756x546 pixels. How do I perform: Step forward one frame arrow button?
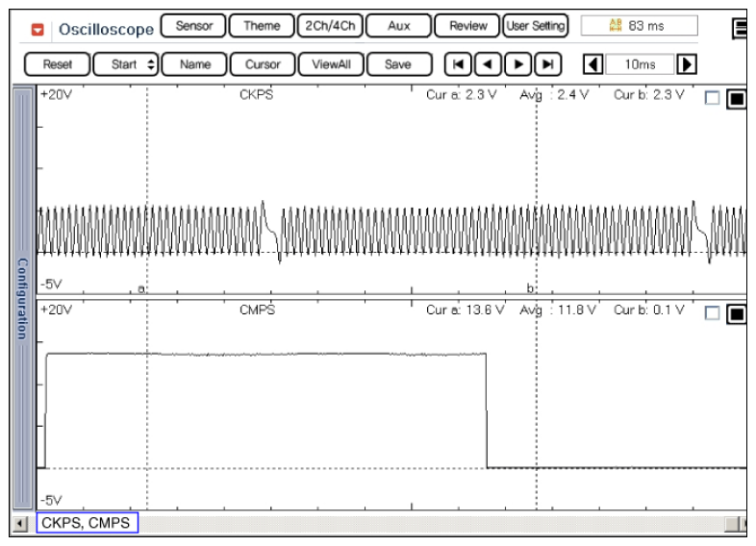(x=518, y=64)
